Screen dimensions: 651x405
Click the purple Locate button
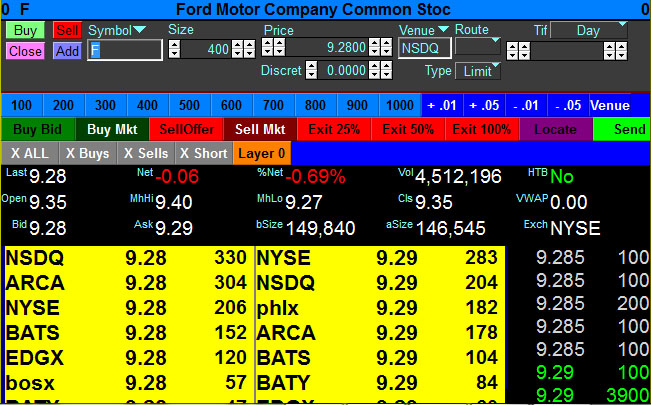[556, 129]
